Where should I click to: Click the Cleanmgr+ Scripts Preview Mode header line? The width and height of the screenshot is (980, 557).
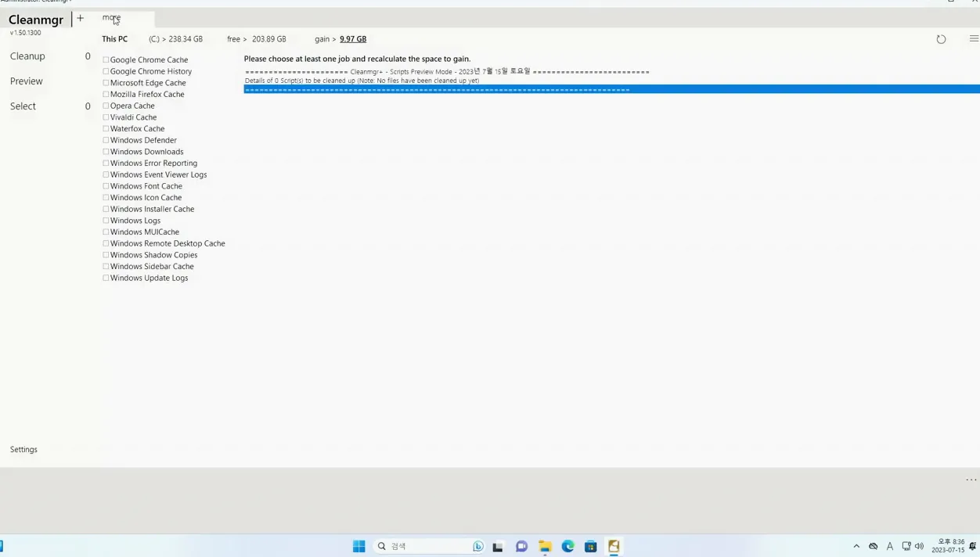tap(447, 71)
